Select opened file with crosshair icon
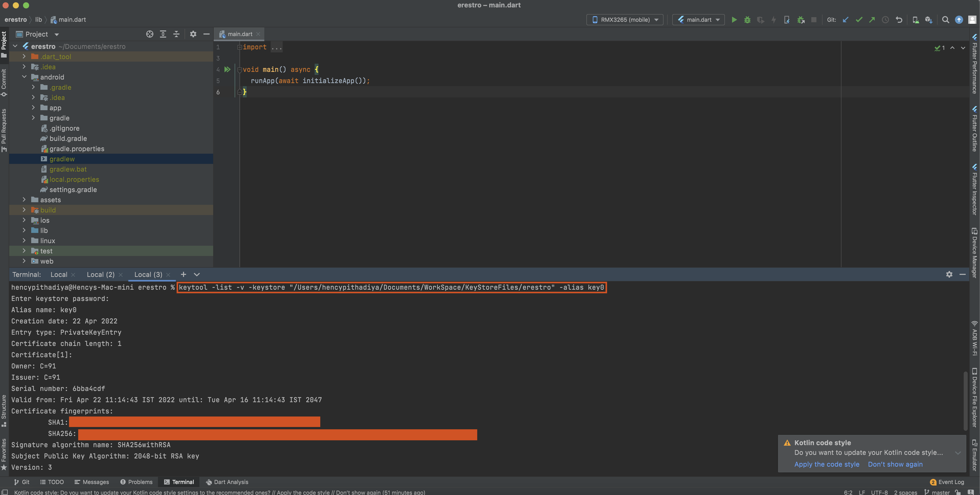The width and height of the screenshot is (980, 495). (x=150, y=34)
